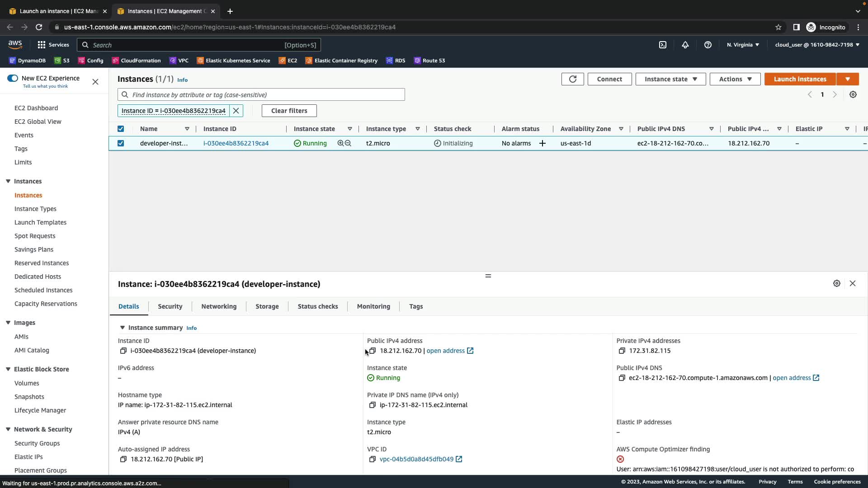Open the N. Virginia region selector
The image size is (868, 488).
[743, 45]
